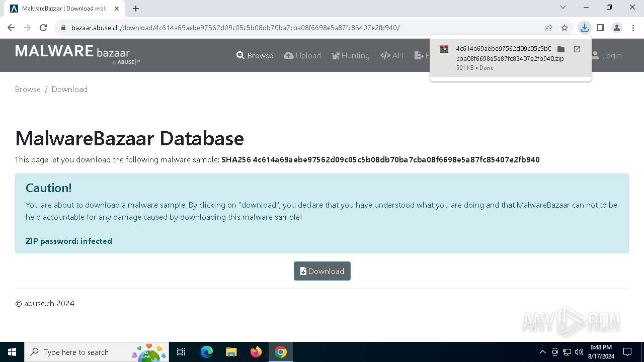The height and width of the screenshot is (362, 644).
Task: Open taskbar clock and date
Action: coord(601,352)
